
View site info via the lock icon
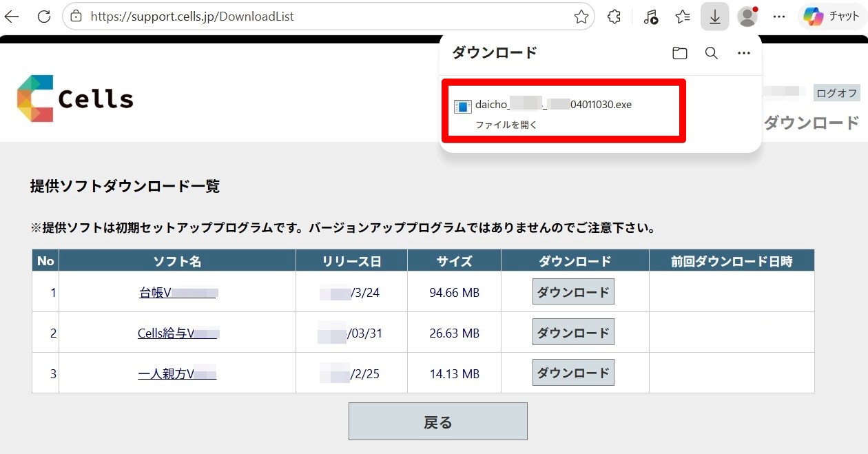pos(76,17)
